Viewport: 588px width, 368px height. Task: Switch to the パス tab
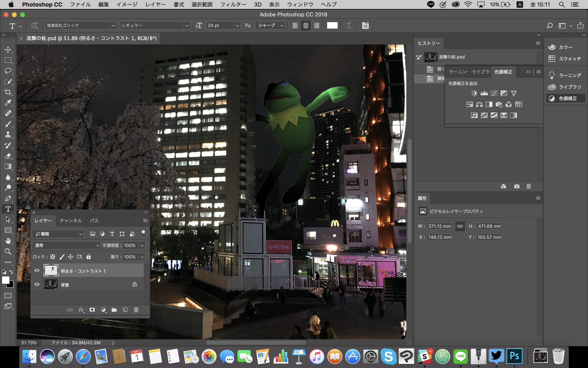tap(94, 221)
